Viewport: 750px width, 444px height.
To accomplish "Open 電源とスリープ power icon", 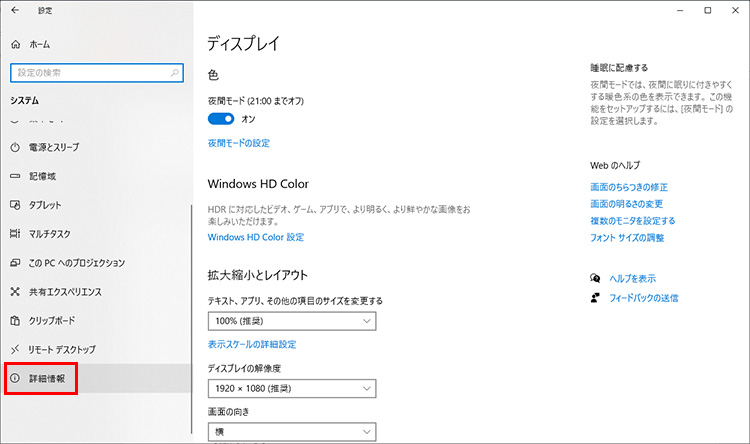I will click(15, 147).
